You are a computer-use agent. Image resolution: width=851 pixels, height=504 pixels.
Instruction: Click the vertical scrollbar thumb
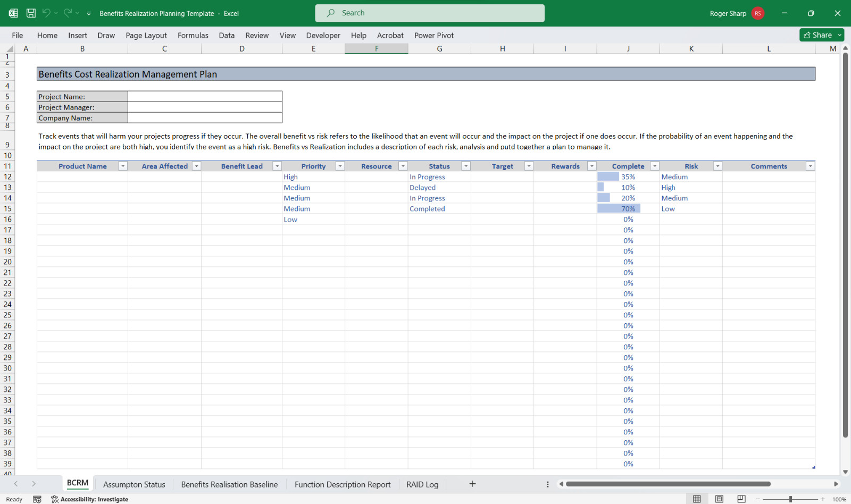point(845,245)
